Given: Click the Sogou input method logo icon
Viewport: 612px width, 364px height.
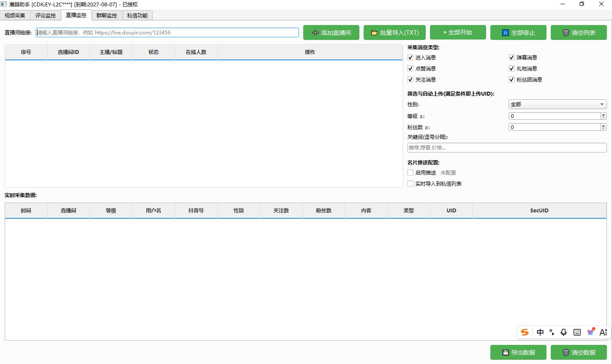Looking at the screenshot, I should [525, 332].
